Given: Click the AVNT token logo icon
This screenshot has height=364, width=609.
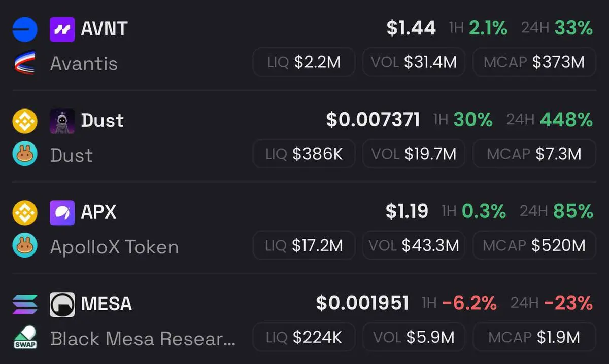Looking at the screenshot, I should (62, 29).
